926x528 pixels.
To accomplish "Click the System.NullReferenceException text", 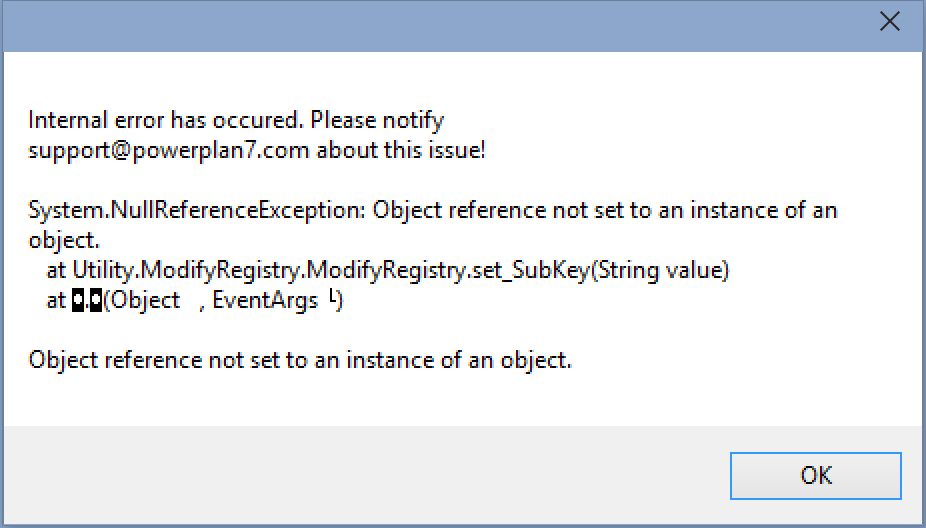I will point(197,211).
